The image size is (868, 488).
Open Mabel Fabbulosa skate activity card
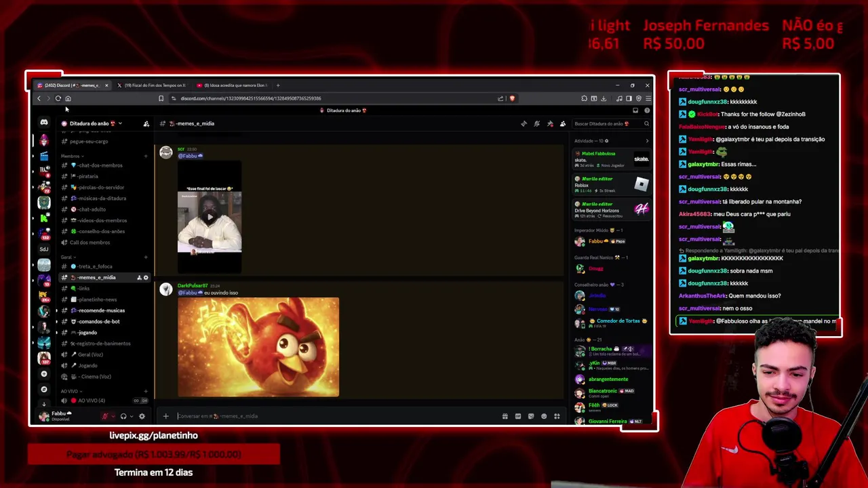[612, 159]
